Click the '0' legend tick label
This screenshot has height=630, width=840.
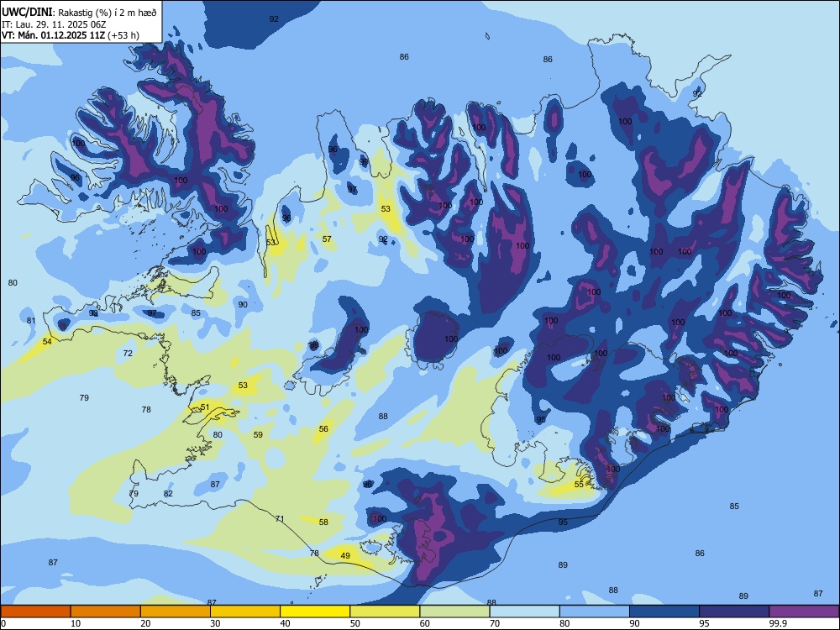(3, 623)
